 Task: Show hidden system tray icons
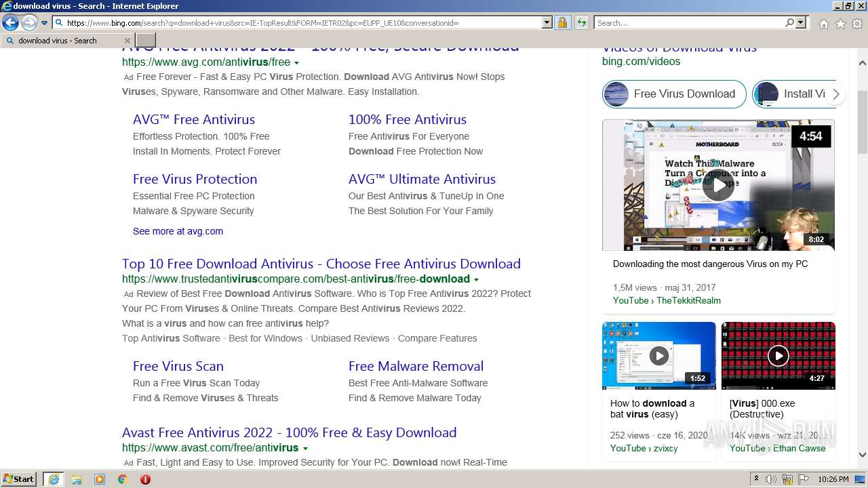point(756,479)
